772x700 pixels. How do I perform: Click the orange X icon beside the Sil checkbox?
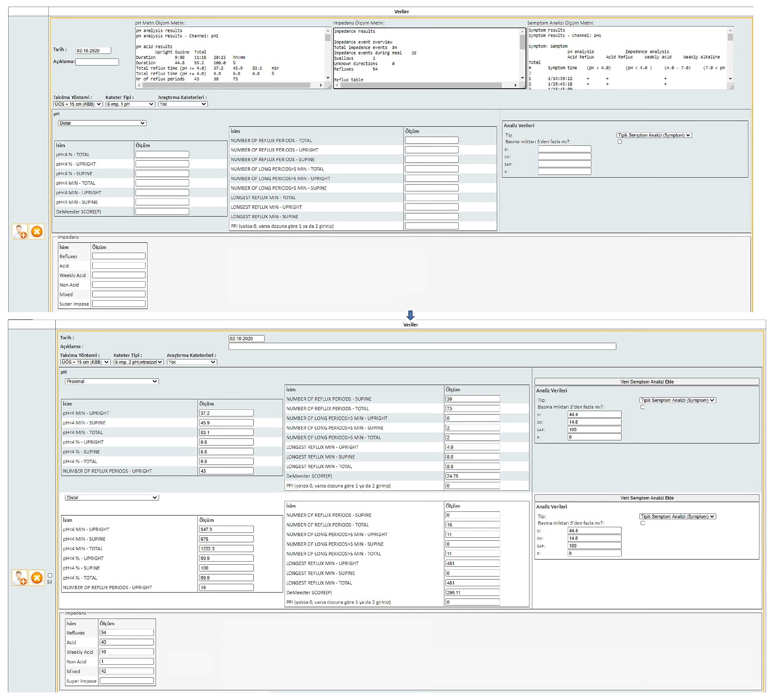[x=37, y=577]
